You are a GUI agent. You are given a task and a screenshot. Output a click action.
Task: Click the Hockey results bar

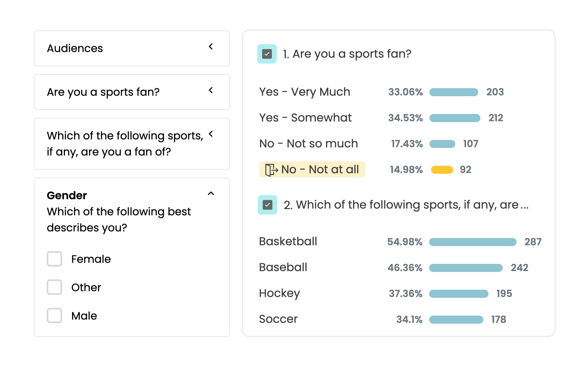pos(459,294)
